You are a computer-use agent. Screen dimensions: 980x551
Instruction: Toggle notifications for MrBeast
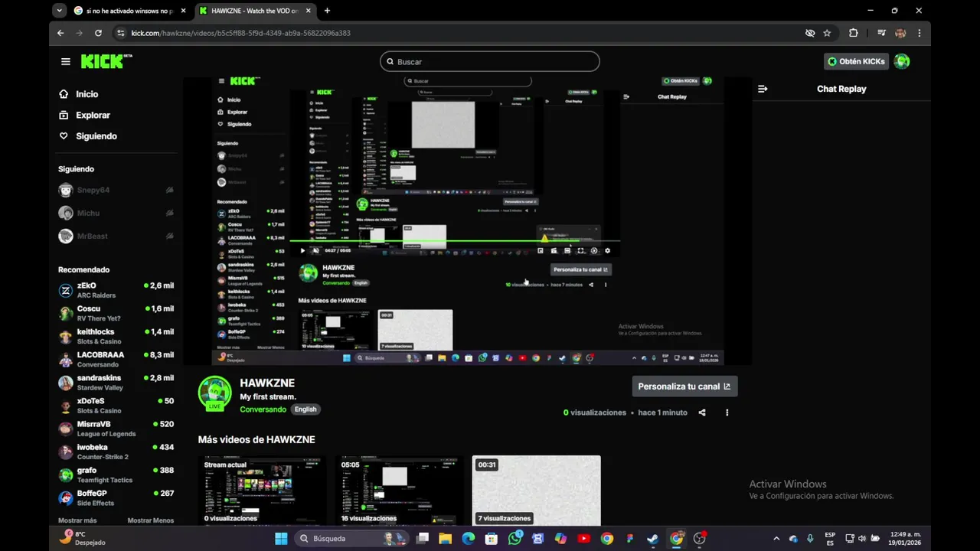170,236
